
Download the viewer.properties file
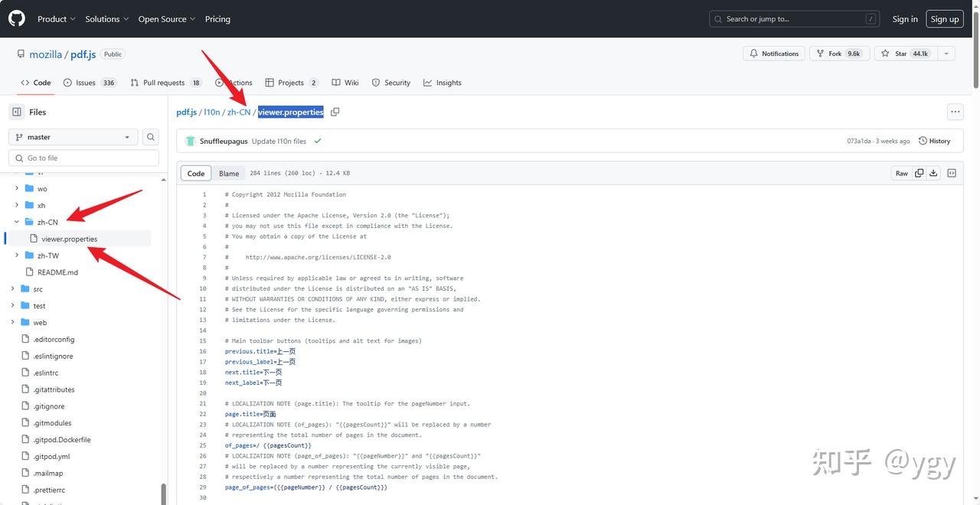click(x=933, y=173)
